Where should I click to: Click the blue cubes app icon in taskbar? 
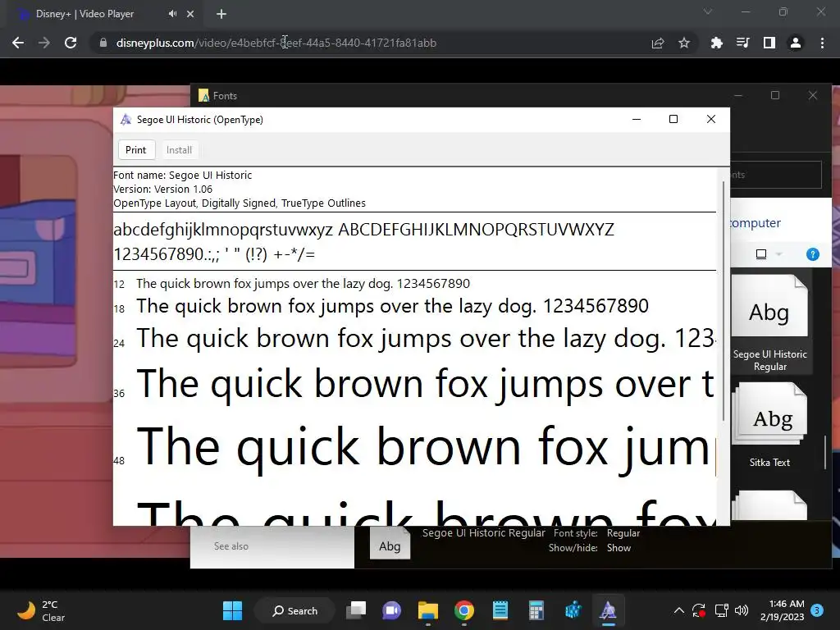(573, 610)
